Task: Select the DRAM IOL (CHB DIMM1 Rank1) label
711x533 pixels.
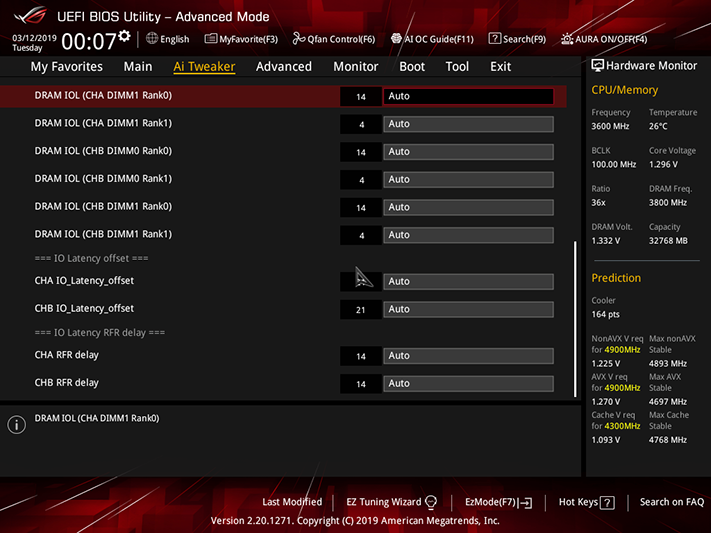Action: click(103, 234)
